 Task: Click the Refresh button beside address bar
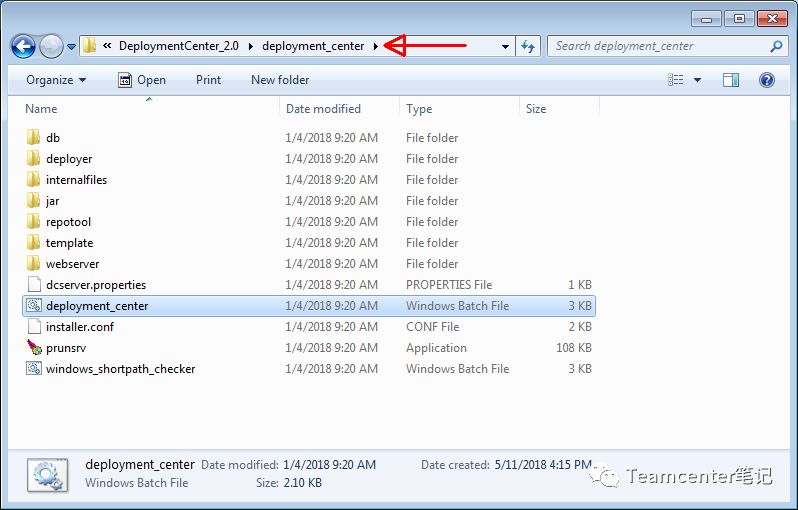pos(529,46)
